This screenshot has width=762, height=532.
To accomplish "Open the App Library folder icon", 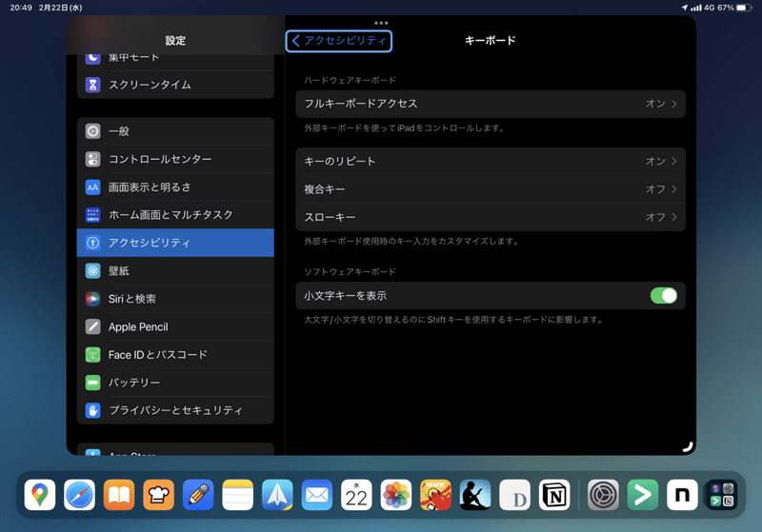I will pyautogui.click(x=722, y=495).
